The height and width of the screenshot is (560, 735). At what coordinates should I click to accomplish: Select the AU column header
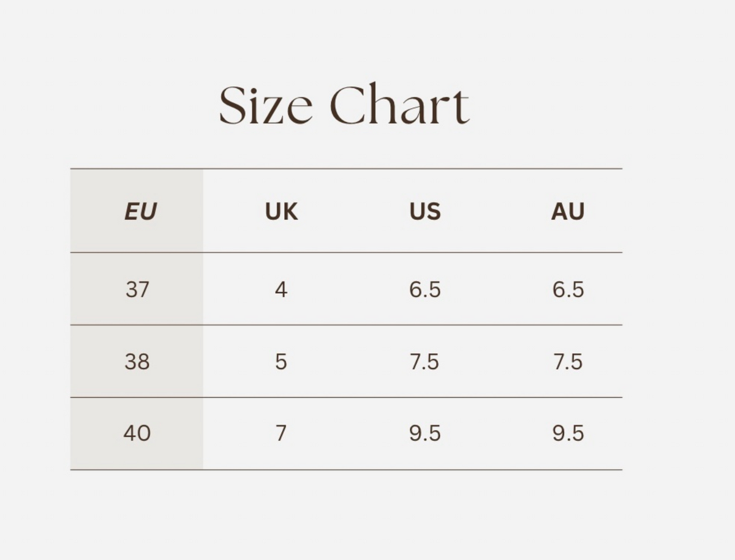click(568, 211)
